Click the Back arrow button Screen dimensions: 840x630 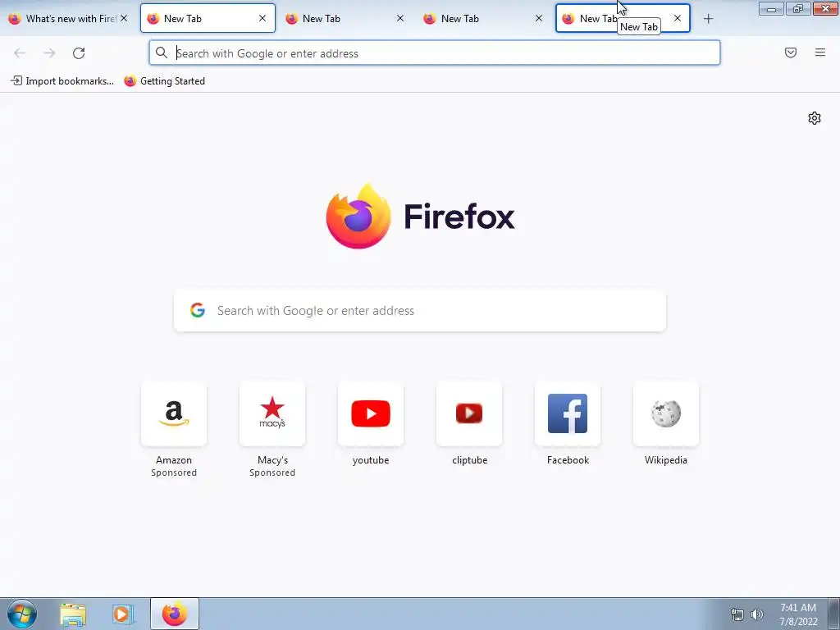(x=20, y=53)
